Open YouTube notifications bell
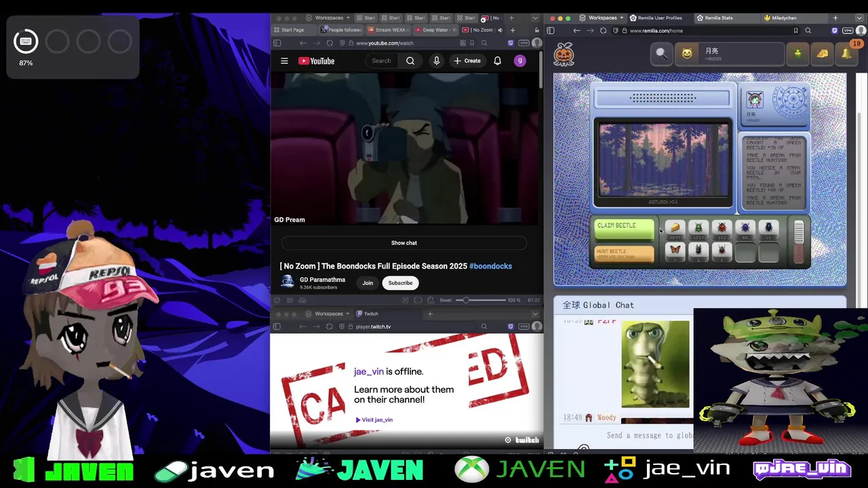 click(x=497, y=61)
